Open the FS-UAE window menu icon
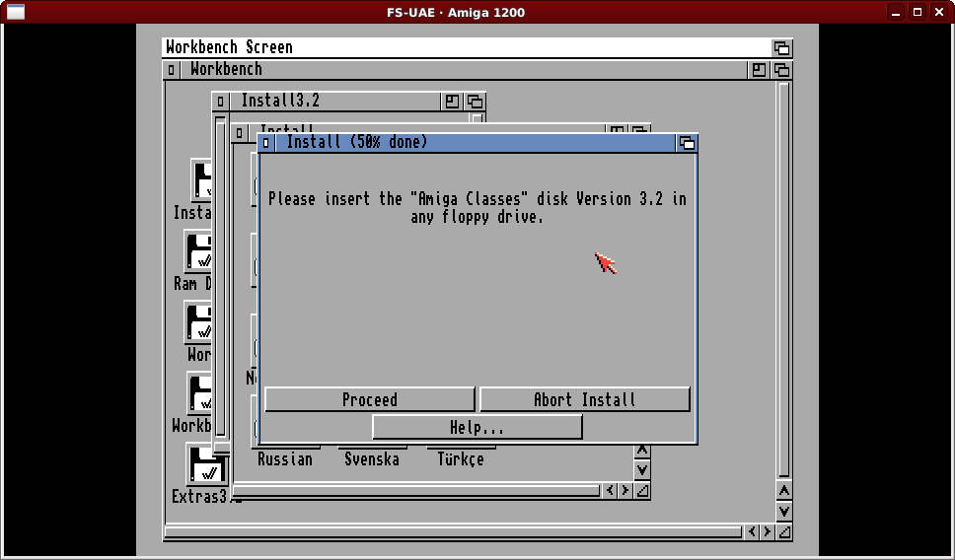 click(16, 12)
